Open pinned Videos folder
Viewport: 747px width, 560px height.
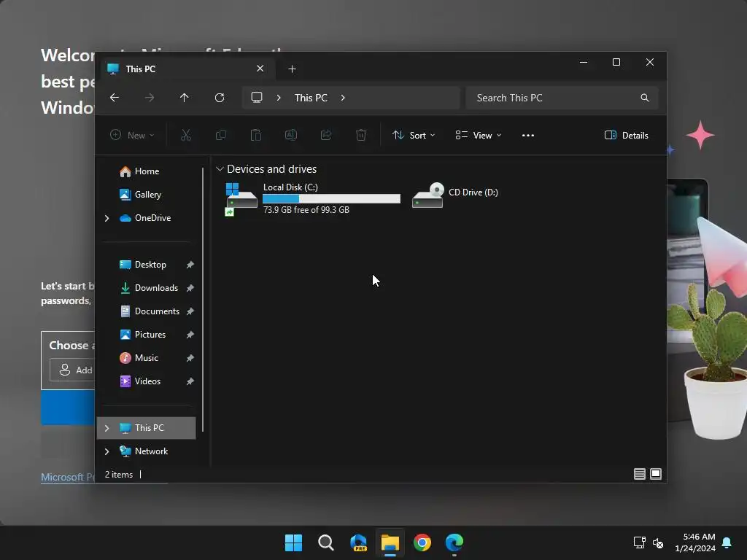[x=147, y=381]
